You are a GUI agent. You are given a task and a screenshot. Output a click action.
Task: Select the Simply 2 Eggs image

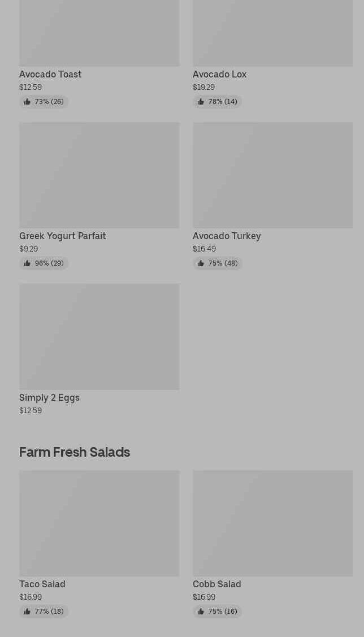point(99,336)
